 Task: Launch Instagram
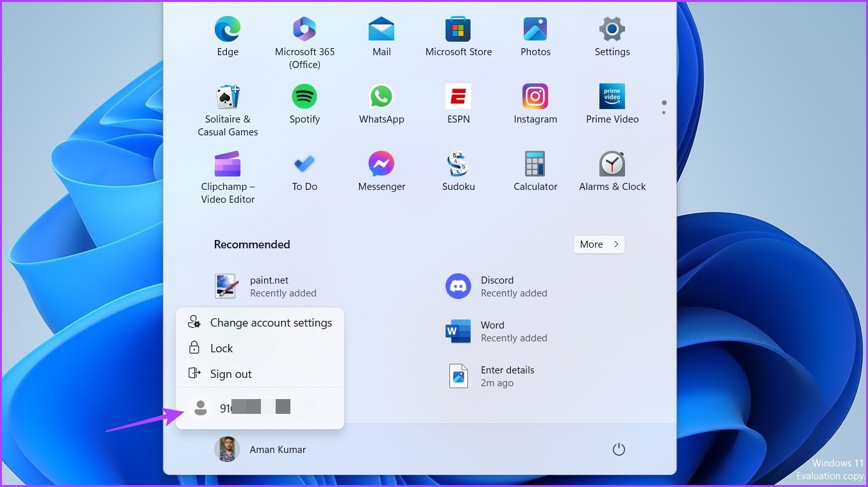click(x=535, y=104)
